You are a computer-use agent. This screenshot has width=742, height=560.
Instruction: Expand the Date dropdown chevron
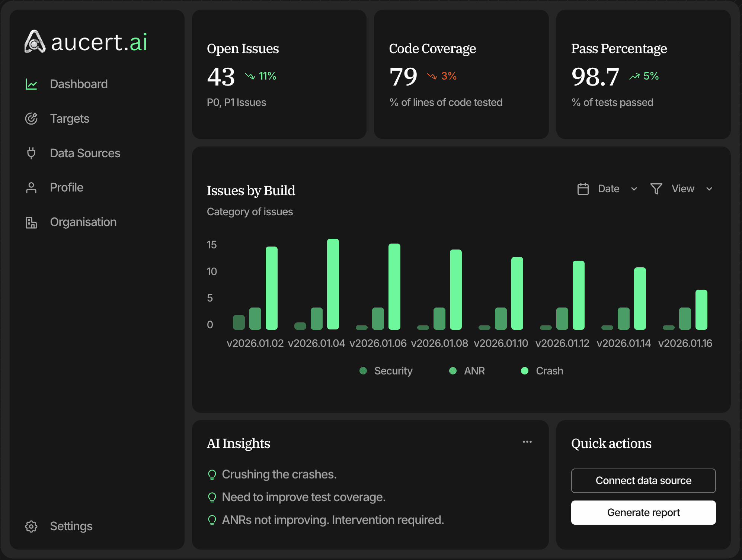coord(634,189)
